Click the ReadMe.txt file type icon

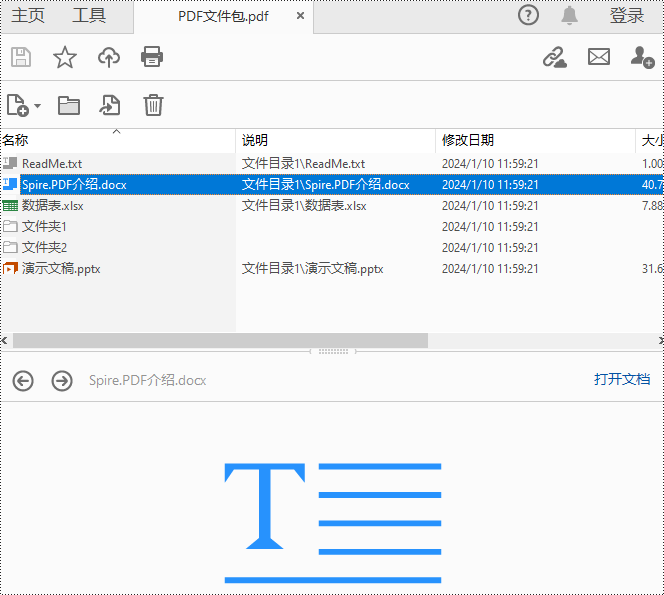(x=10, y=163)
